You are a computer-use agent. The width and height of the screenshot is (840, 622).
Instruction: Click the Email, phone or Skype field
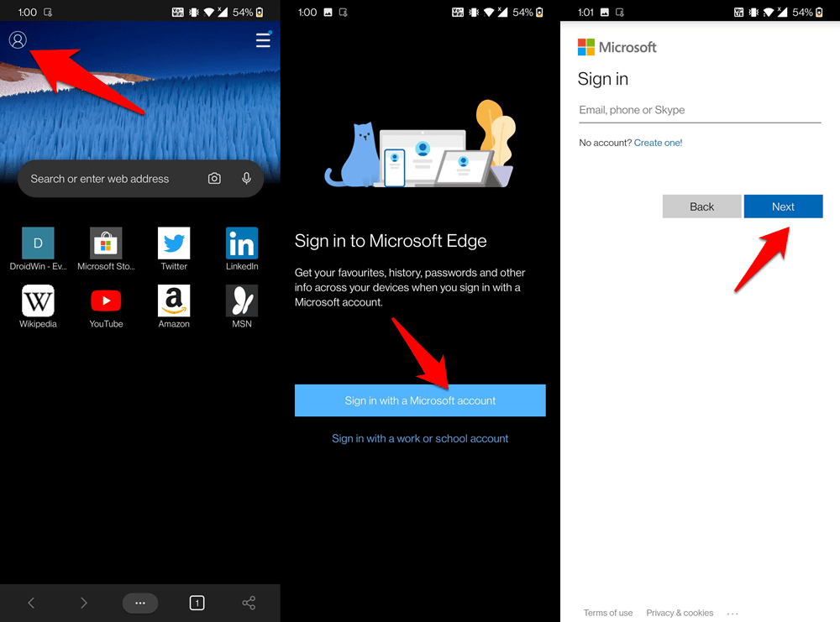click(x=700, y=110)
